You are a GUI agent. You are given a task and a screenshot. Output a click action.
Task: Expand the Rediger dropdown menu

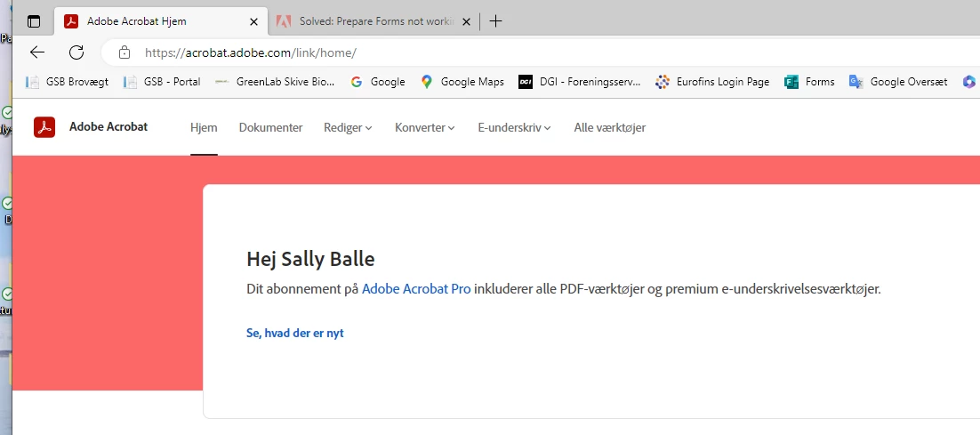348,127
